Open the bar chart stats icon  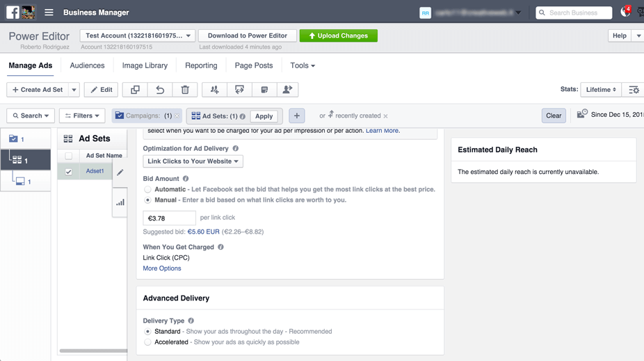120,202
